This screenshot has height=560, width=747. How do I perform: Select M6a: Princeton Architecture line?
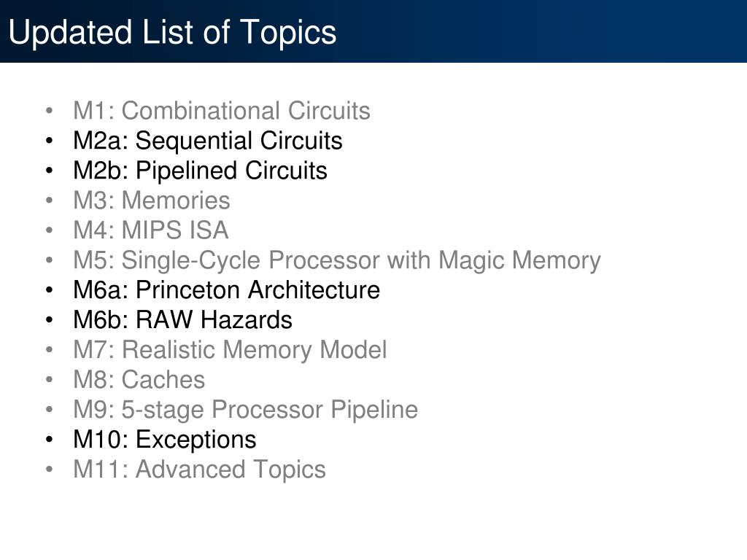click(x=226, y=290)
